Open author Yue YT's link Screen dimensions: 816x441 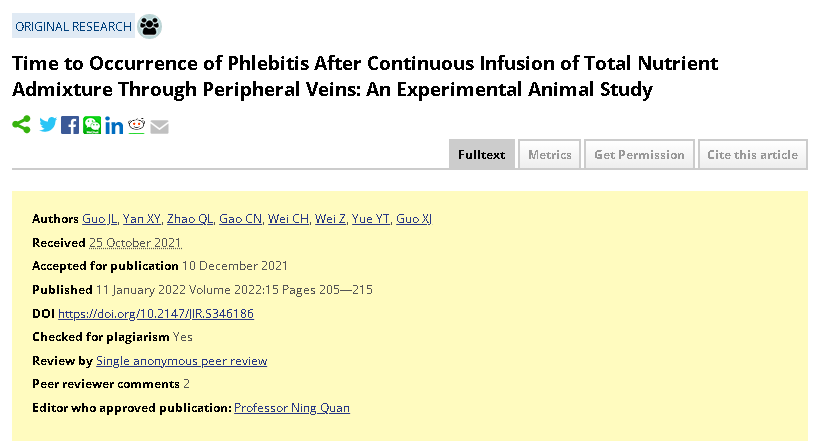pyautogui.click(x=371, y=219)
